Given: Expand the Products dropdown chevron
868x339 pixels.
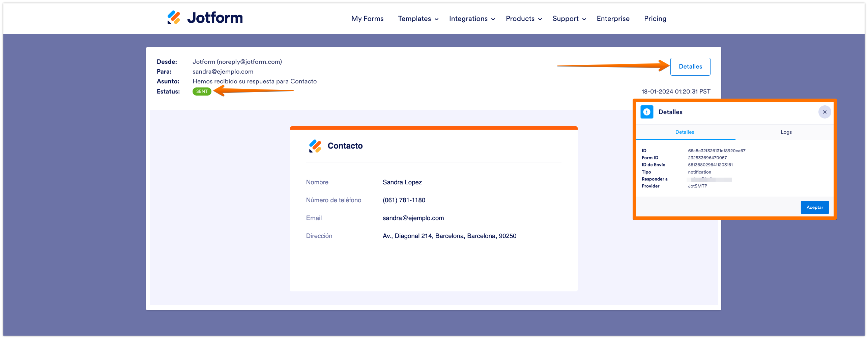Looking at the screenshot, I should pos(540,19).
